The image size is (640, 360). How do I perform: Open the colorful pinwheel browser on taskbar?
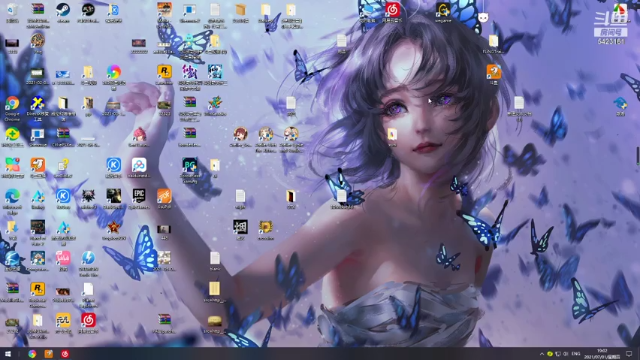(x=32, y=354)
